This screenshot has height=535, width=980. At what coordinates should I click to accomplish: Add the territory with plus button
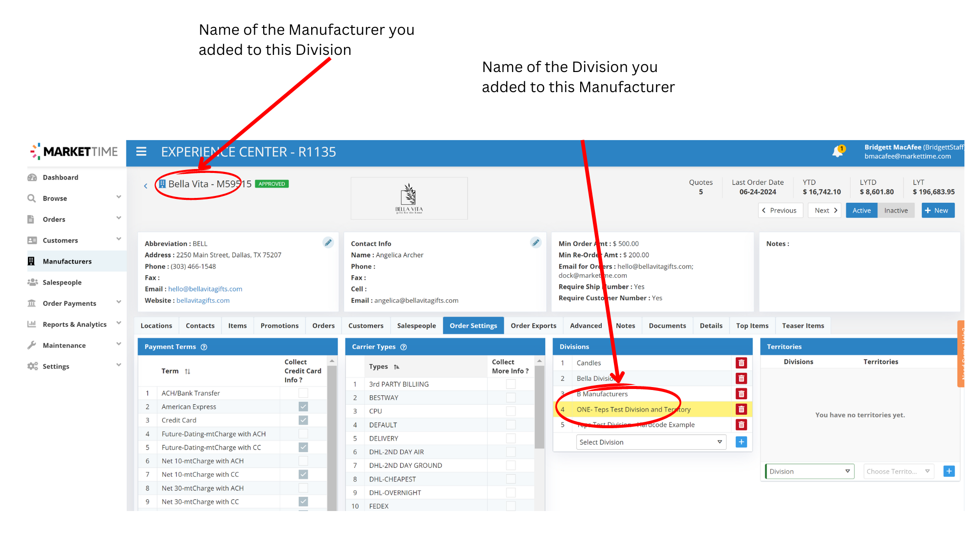(949, 471)
